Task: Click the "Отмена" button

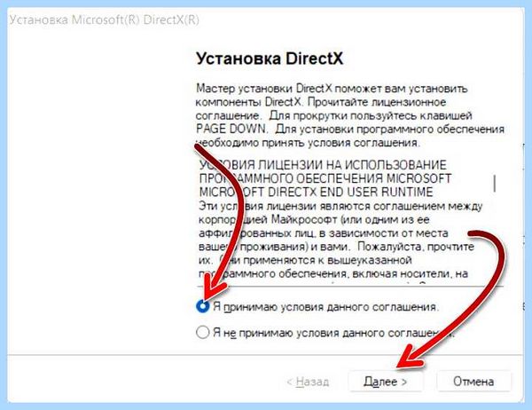Action: point(473,382)
